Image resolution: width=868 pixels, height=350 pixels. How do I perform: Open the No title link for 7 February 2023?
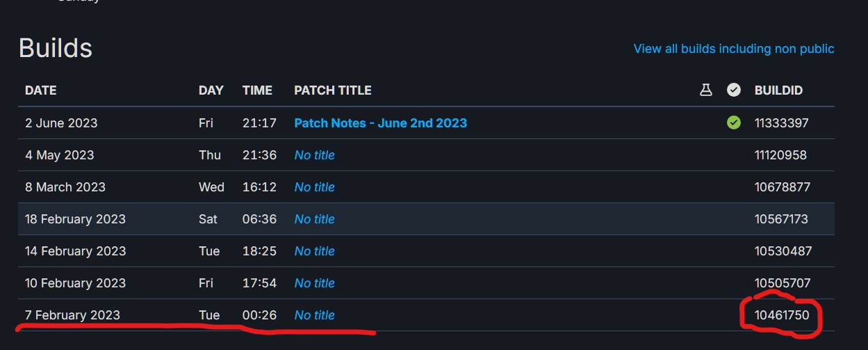[x=314, y=315]
